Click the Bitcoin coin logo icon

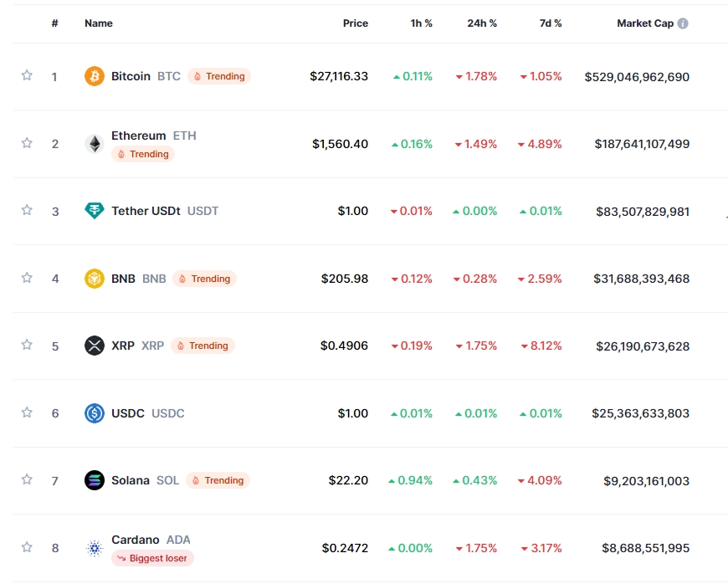click(95, 76)
